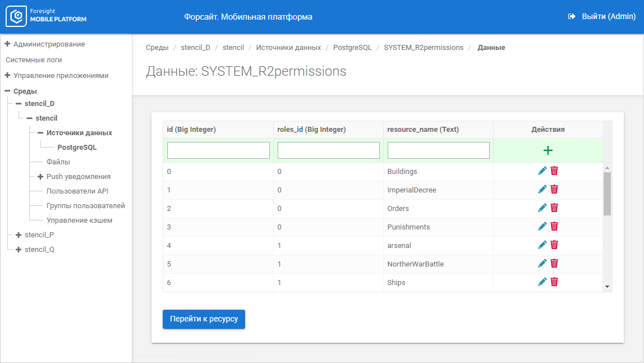
Task: Edit the Ships row with pencil icon
Action: pyautogui.click(x=542, y=282)
